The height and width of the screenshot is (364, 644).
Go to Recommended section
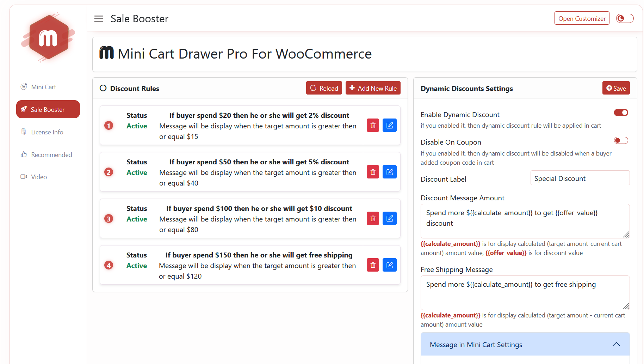tap(48, 154)
